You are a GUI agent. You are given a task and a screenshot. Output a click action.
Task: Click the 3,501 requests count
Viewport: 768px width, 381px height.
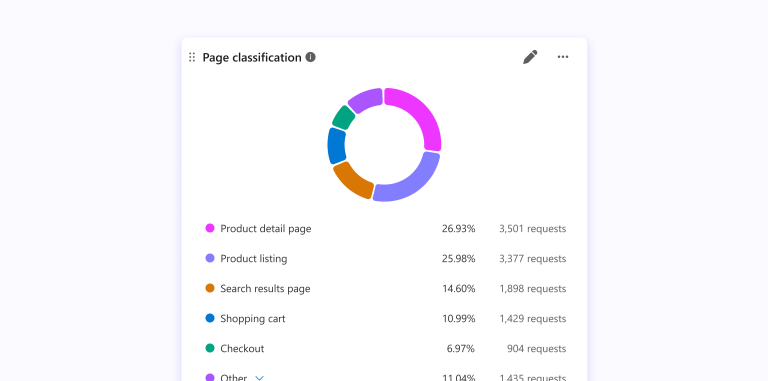532,229
